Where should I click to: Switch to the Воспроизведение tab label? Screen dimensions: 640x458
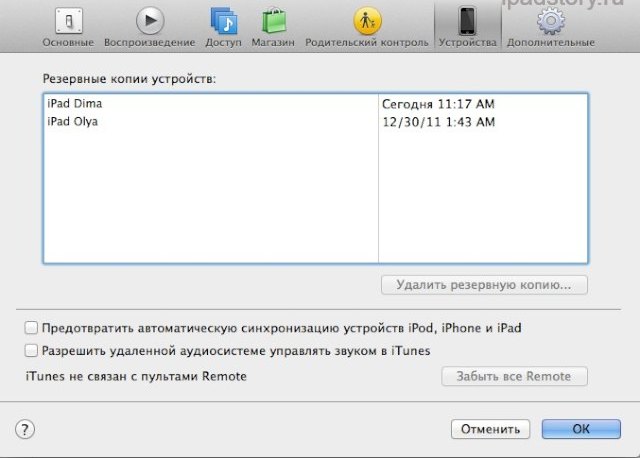(x=150, y=42)
